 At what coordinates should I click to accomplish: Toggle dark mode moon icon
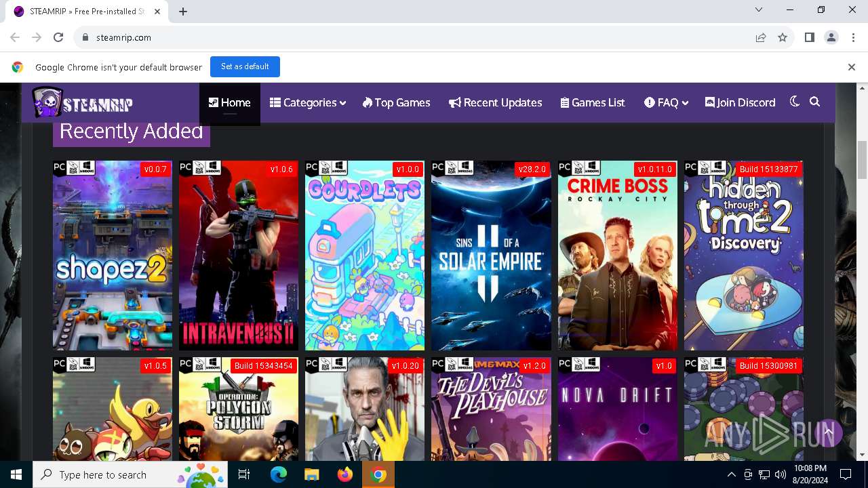point(795,102)
